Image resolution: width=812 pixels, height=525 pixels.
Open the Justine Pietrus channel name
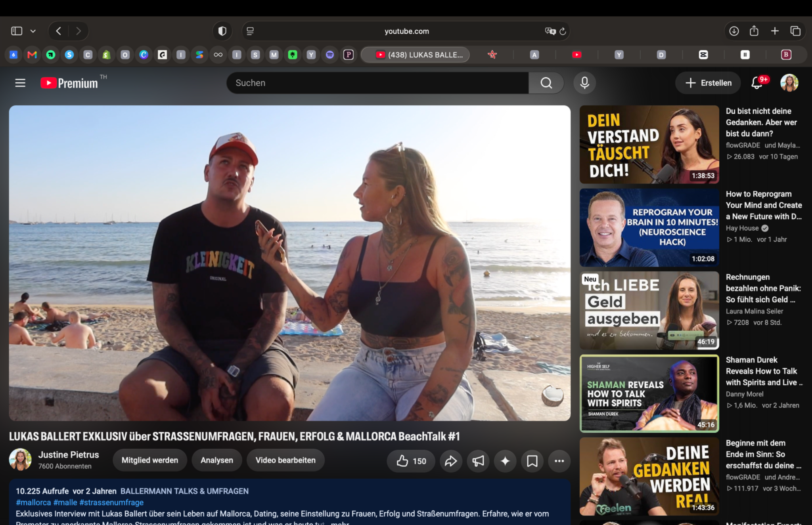pos(69,455)
